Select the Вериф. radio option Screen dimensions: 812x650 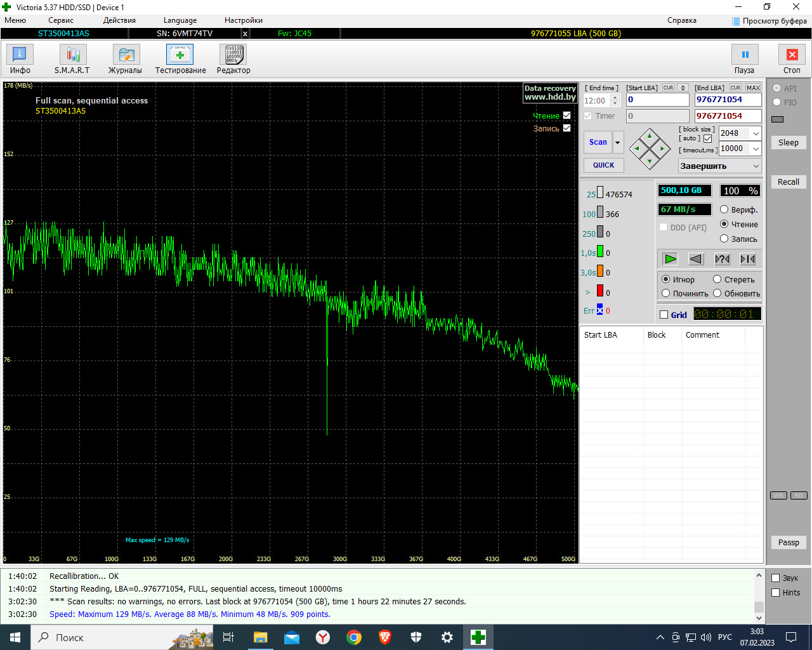(724, 209)
